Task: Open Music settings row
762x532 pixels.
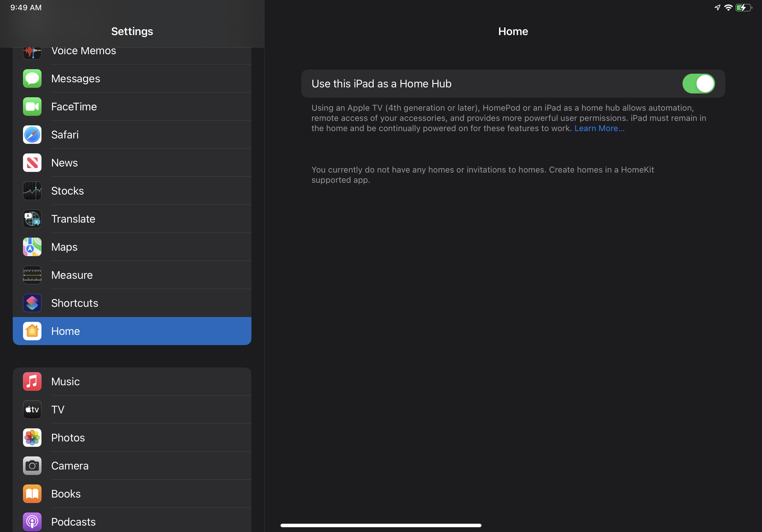Action: coord(132,381)
